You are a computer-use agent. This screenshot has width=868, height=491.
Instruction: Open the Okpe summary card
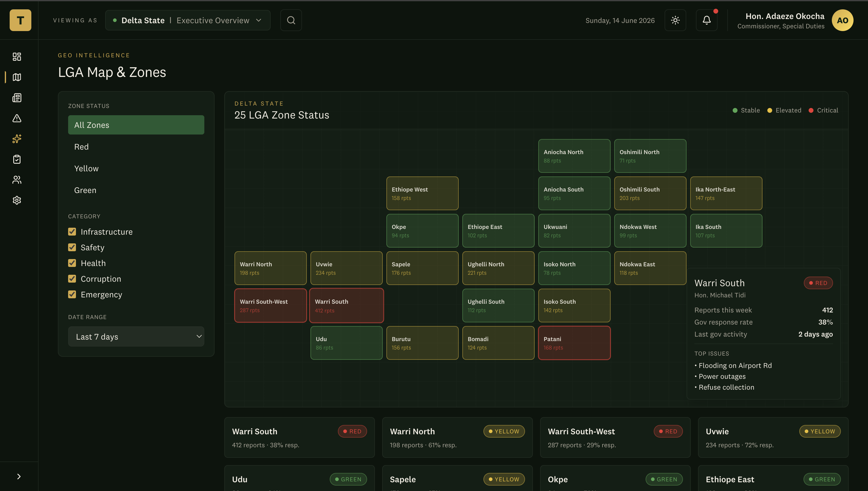pyautogui.click(x=615, y=478)
